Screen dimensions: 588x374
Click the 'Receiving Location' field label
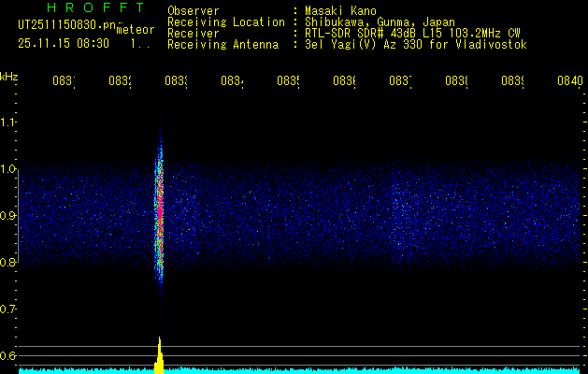click(x=225, y=22)
